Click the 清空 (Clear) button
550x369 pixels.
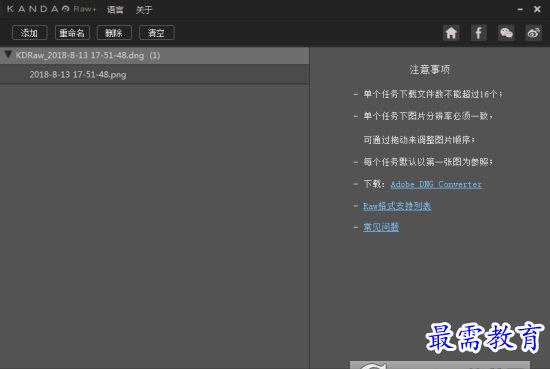pos(157,33)
